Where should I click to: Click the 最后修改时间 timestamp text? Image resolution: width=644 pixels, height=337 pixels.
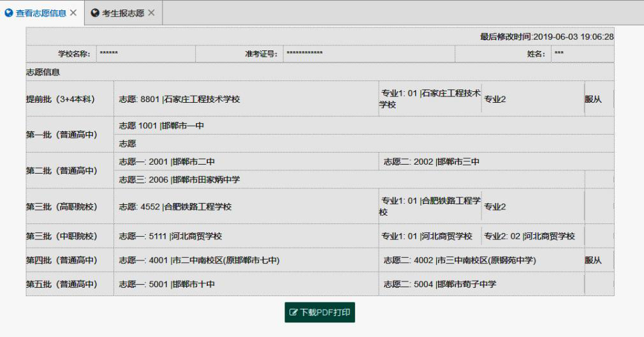(546, 37)
